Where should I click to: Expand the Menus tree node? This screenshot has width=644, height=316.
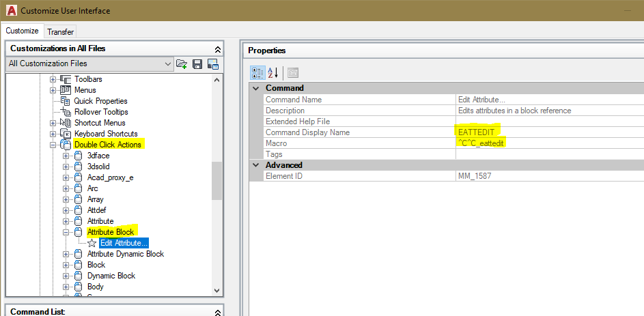(53, 90)
